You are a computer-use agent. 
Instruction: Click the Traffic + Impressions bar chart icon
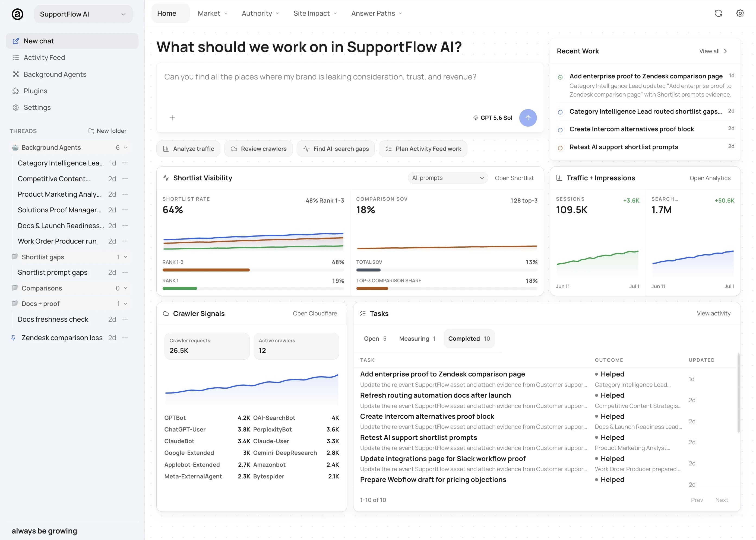click(x=559, y=178)
